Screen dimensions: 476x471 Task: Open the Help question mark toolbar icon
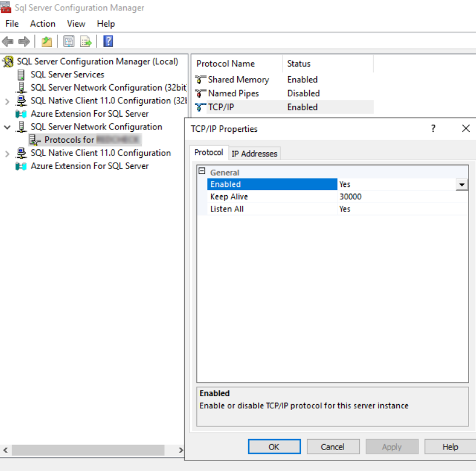click(x=108, y=41)
